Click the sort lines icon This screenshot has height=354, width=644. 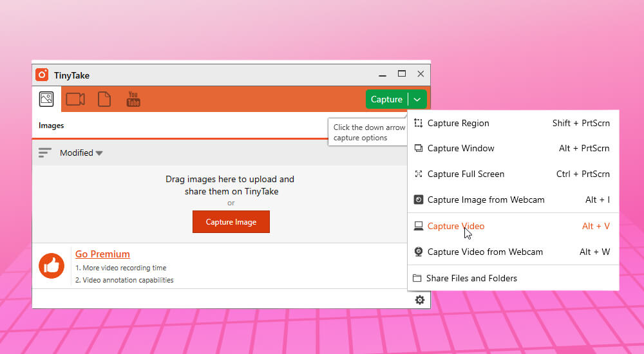[x=45, y=153]
